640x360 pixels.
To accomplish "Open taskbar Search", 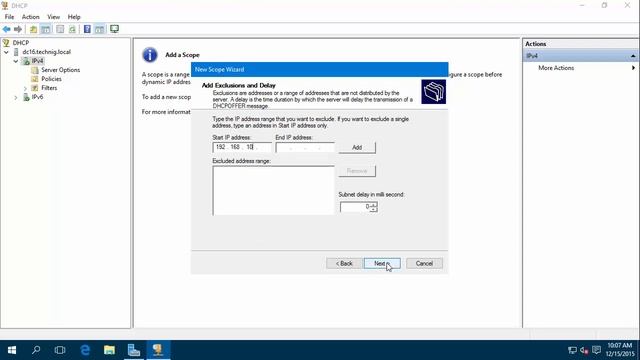I will pyautogui.click(x=36, y=350).
